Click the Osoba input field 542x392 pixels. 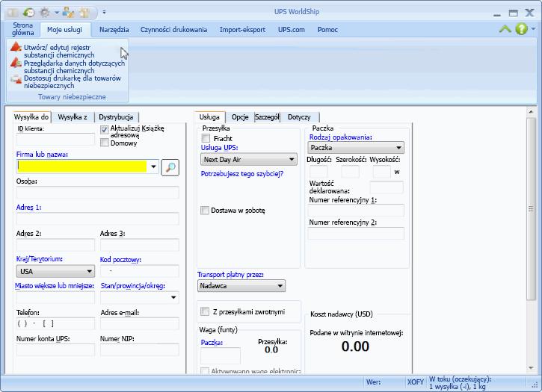98,193
